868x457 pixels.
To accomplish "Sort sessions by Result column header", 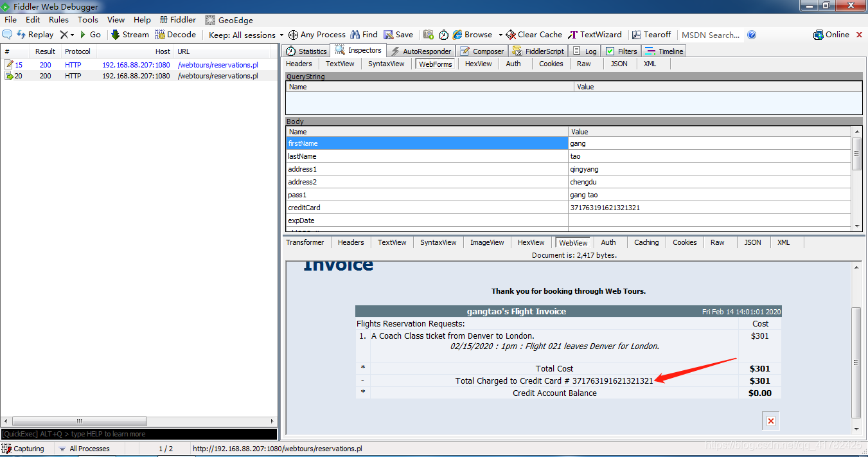I will [45, 51].
